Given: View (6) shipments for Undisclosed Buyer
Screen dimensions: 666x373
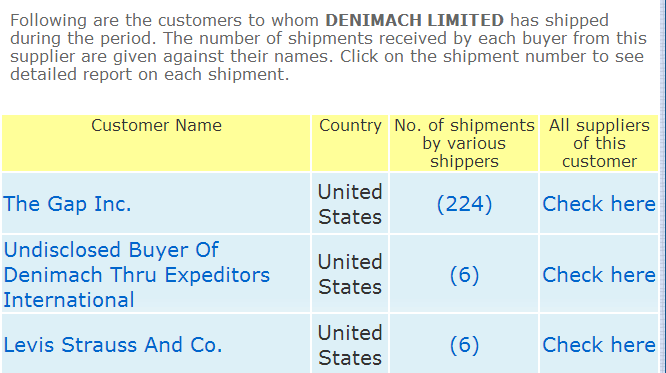Looking at the screenshot, I should [x=464, y=275].
